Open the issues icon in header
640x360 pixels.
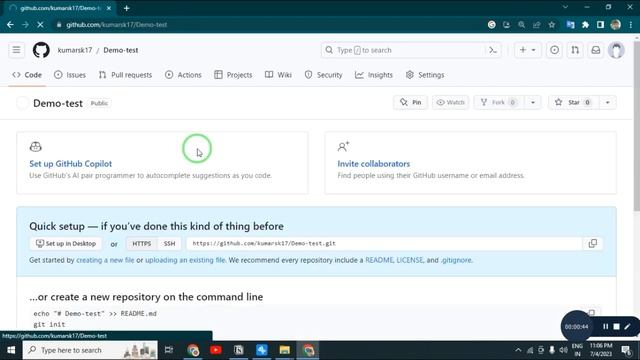(x=554, y=50)
